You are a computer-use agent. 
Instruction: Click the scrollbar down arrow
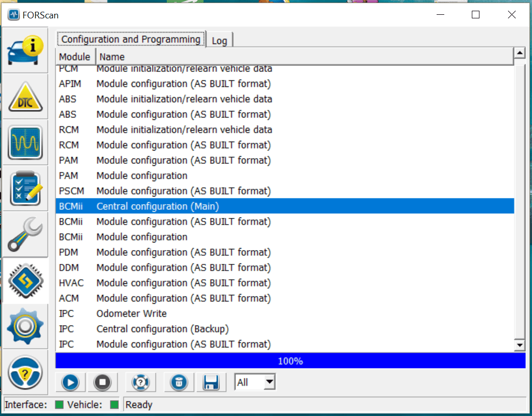(x=519, y=345)
